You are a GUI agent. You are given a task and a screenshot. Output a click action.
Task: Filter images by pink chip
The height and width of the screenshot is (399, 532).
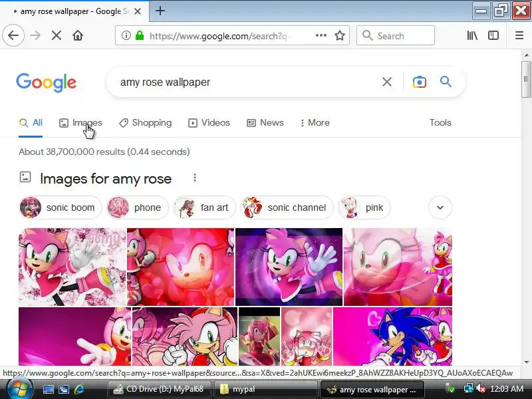click(364, 207)
